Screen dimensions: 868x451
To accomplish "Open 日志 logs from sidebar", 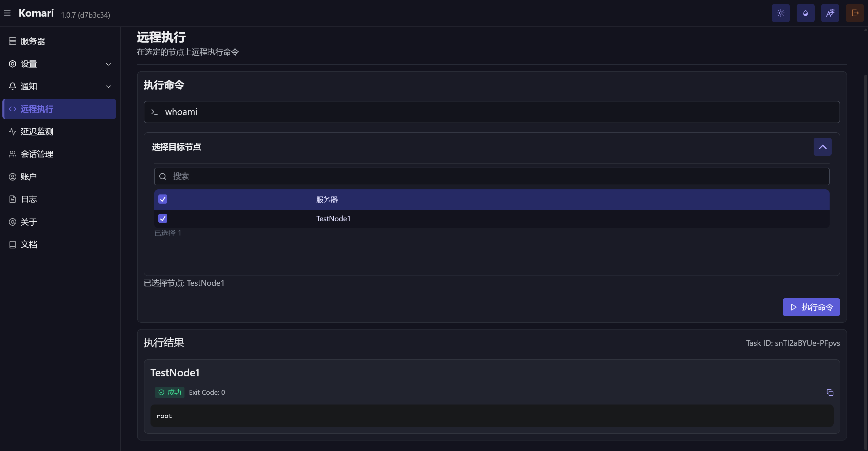I will tap(29, 199).
